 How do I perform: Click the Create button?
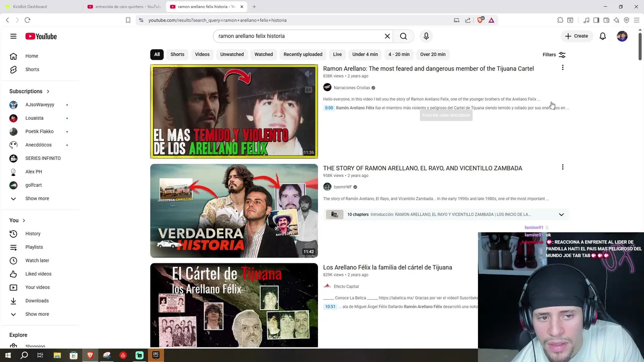[x=577, y=36]
